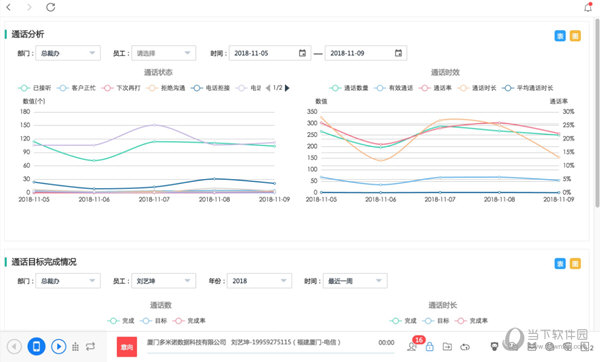Viewport: 600px width, 362px height.
Task: Open the 部门 dropdown in 通话分析
Action: (68, 53)
